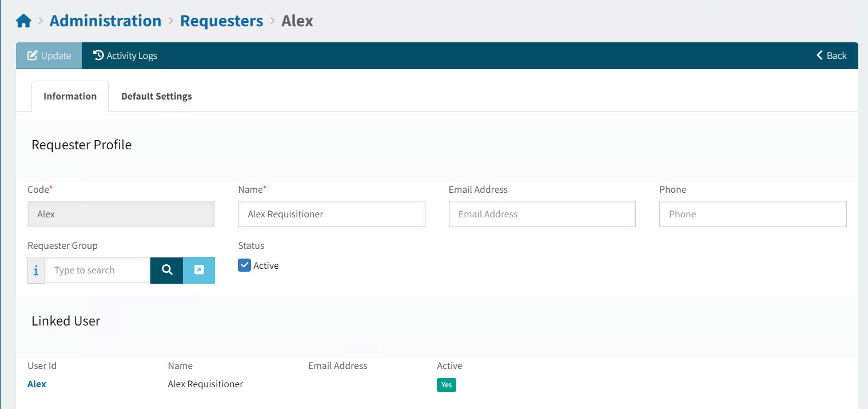Open linked user Alex via User Id link
Viewport: 868px width, 409px height.
click(37, 384)
